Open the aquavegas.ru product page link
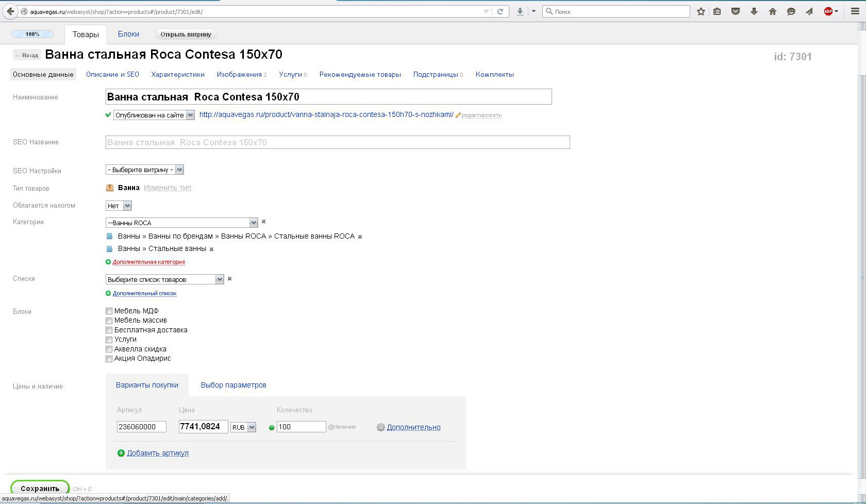866x504 pixels. click(x=326, y=115)
